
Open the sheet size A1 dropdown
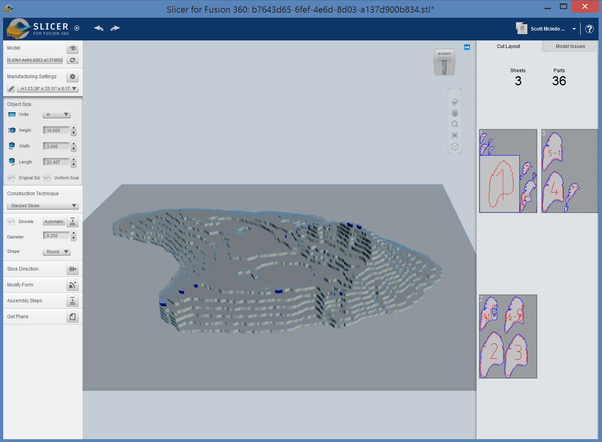click(x=48, y=89)
